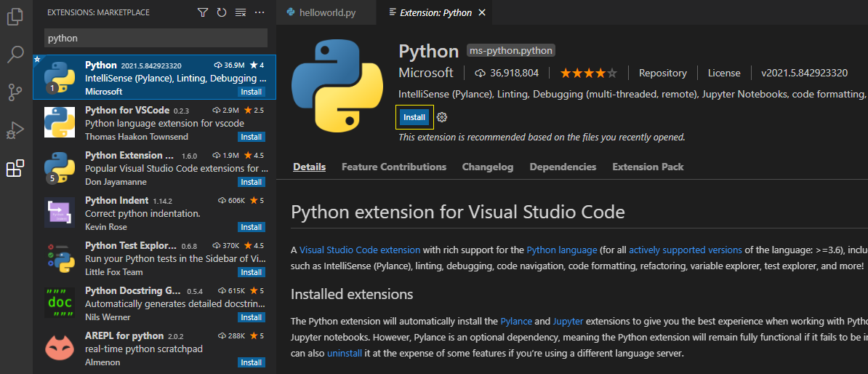Image resolution: width=868 pixels, height=374 pixels.
Task: Open Run and Debug view
Action: point(15,131)
